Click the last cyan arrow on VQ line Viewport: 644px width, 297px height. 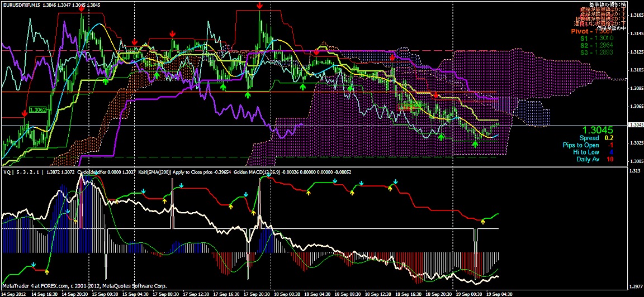click(395, 181)
